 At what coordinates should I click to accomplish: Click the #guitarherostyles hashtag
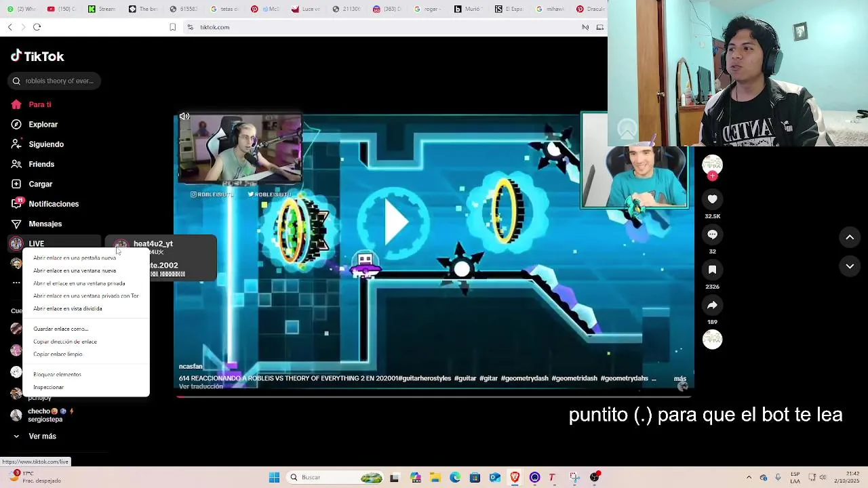(x=425, y=378)
